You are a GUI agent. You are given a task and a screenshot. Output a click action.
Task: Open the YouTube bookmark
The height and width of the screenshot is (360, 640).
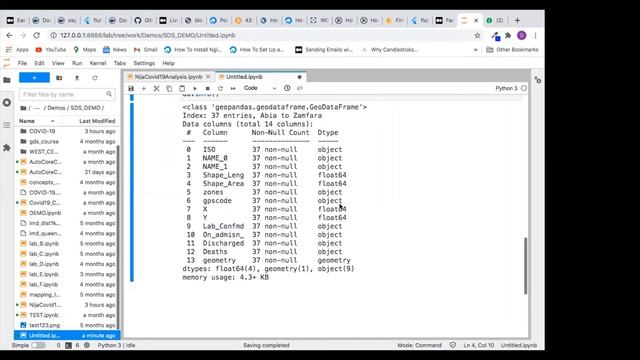point(51,50)
